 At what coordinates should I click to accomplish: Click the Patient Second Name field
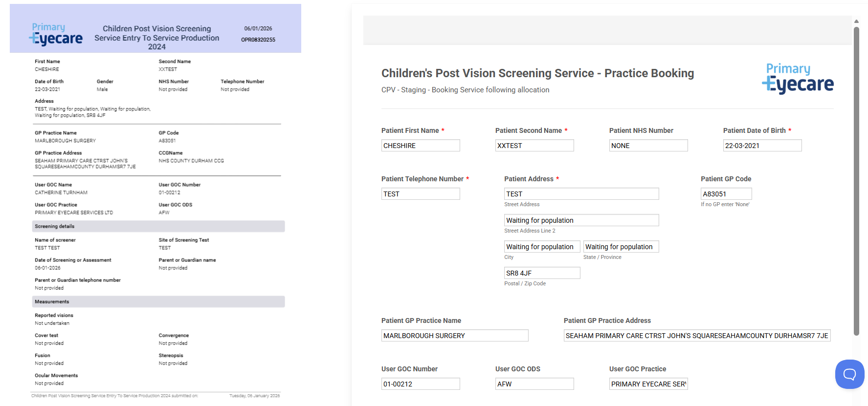tap(534, 146)
